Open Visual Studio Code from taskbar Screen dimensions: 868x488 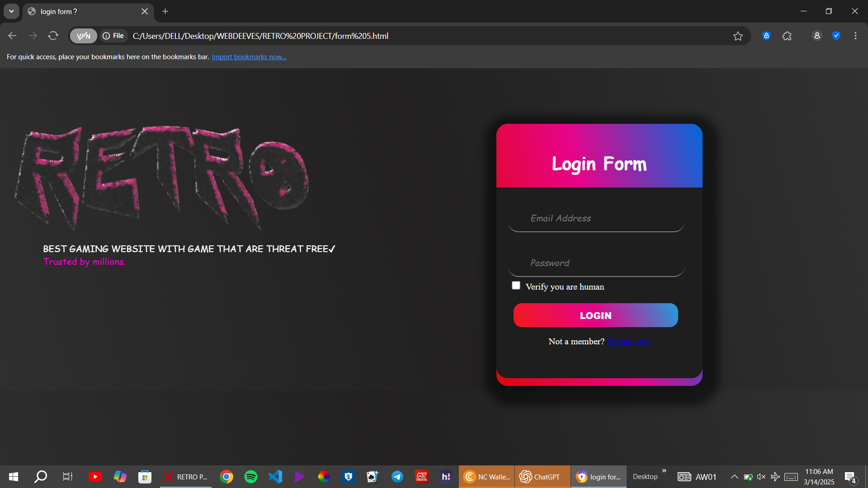pyautogui.click(x=275, y=477)
